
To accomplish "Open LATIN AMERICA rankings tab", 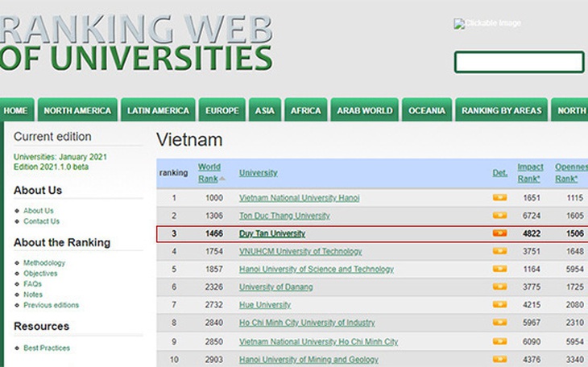I will 158,110.
